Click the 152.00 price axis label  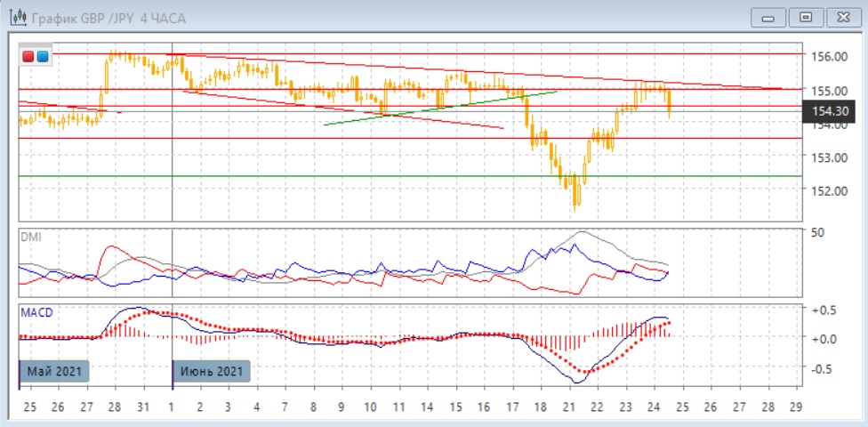pos(828,190)
